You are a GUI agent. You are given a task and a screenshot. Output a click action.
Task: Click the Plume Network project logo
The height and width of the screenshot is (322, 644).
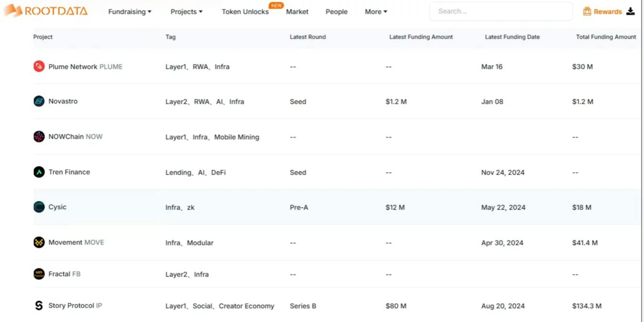coord(39,66)
